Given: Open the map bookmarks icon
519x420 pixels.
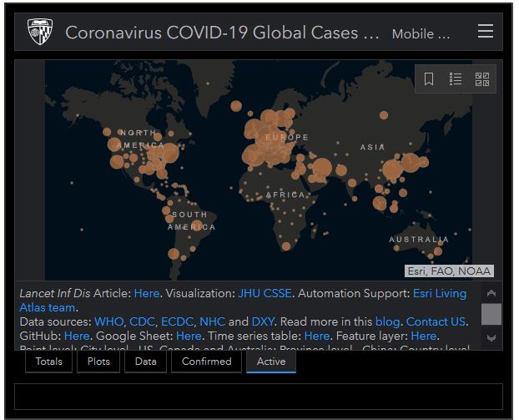Looking at the screenshot, I should pos(429,79).
